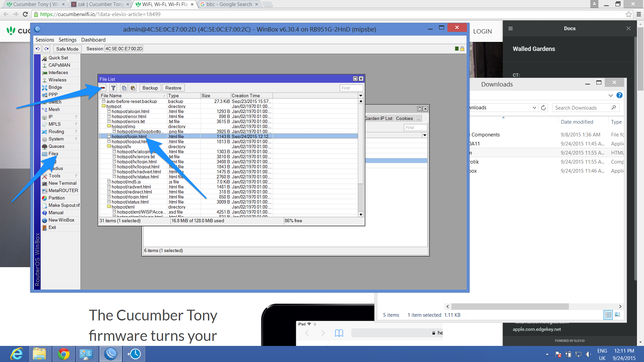
Task: Open Partition in WinBox sidebar
Action: point(57,198)
